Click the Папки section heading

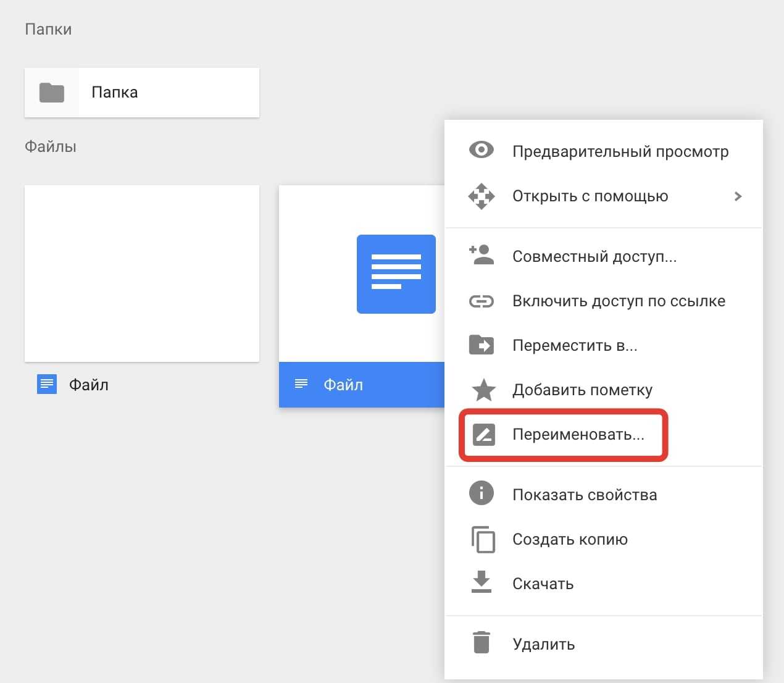[48, 29]
